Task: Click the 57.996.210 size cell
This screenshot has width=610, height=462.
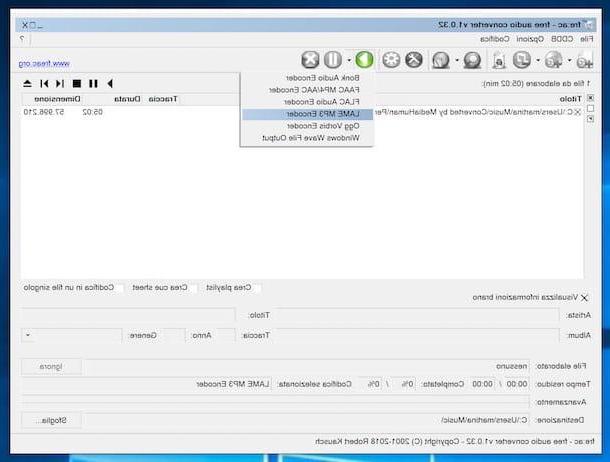Action: click(44, 112)
